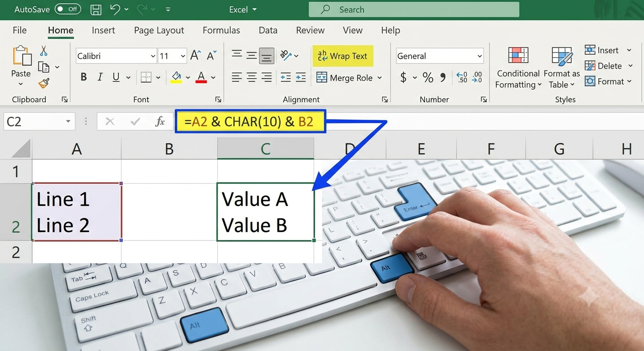Open the Help tab
Viewport: 644px width, 351px height.
coord(391,30)
